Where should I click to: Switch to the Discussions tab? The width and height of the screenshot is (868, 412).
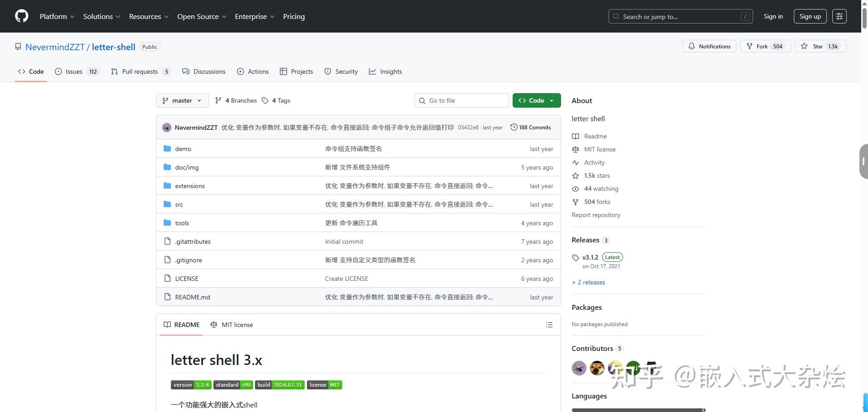(203, 71)
